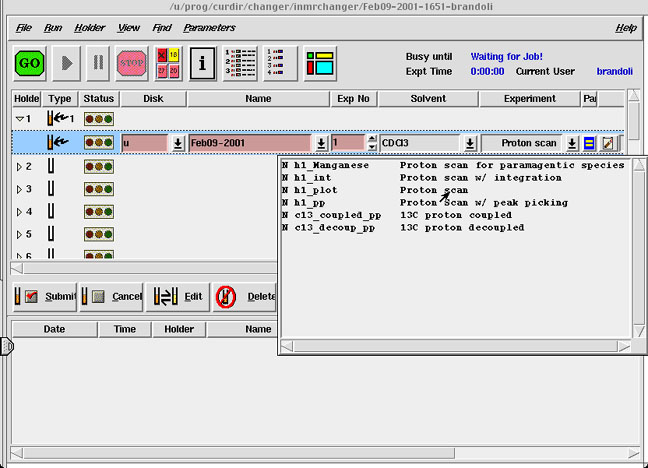Click the play arrow toolbar icon
Image resolution: width=648 pixels, height=468 pixels.
click(67, 64)
